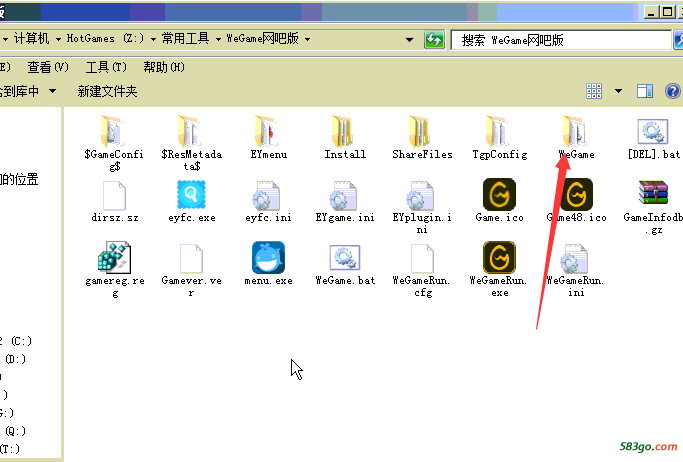The height and width of the screenshot is (462, 683).
Task: Open the help question mark icon
Action: click(x=673, y=91)
